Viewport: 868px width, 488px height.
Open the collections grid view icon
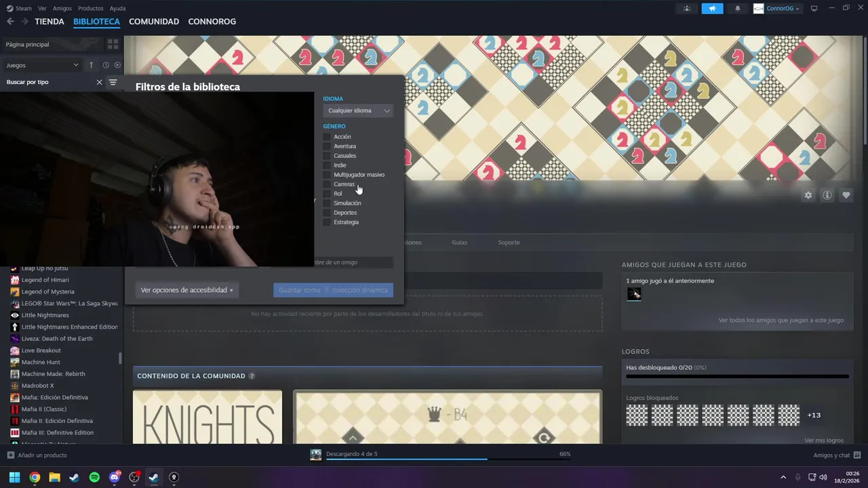pos(113,44)
